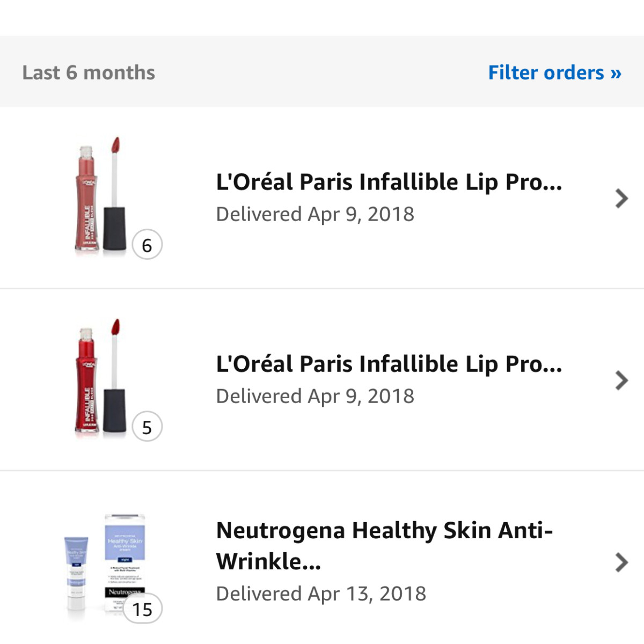Open chevron arrow for red lip gloss order

click(x=621, y=380)
